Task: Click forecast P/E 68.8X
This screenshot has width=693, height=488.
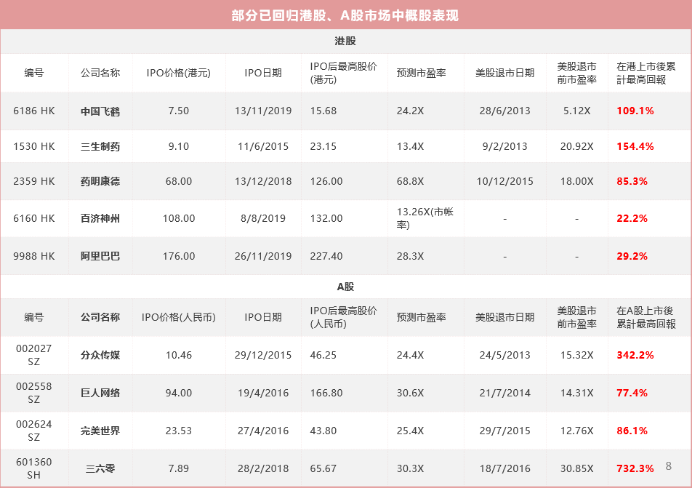Action: (410, 182)
